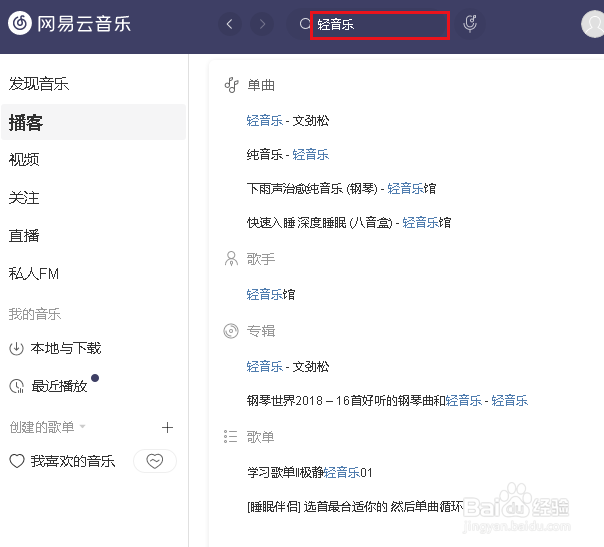
Task: Click the heart icon beside 我喜欢的音乐
Action: tap(17, 461)
